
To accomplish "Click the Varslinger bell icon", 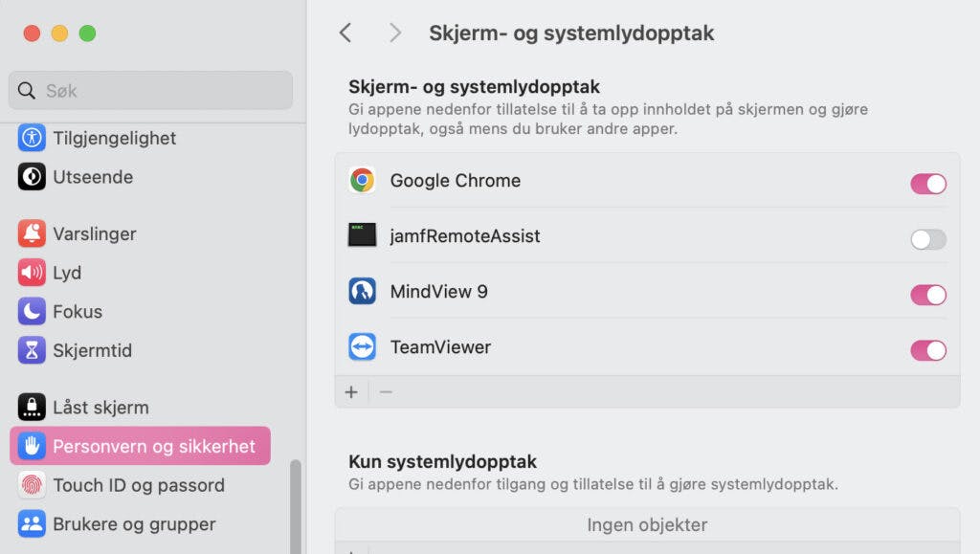I will pos(32,233).
